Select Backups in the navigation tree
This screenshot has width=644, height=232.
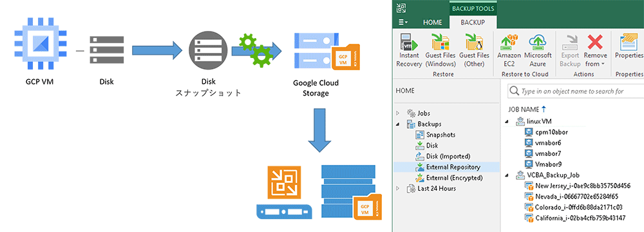(x=430, y=124)
